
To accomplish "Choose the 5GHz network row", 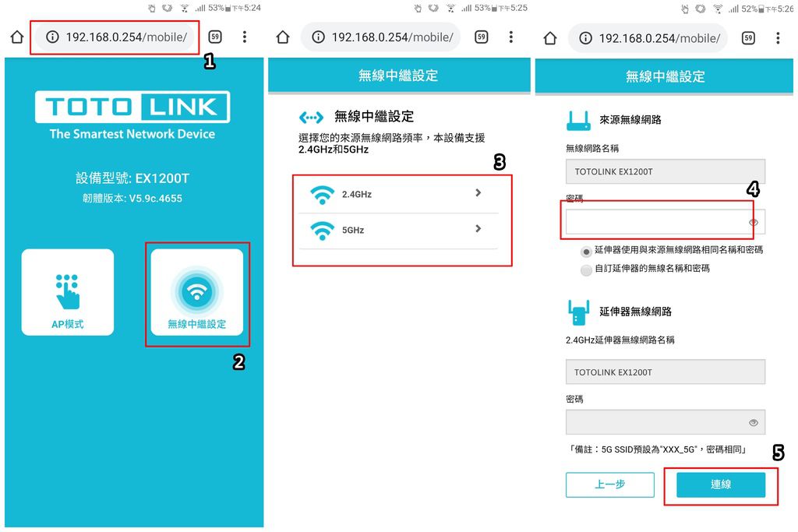I will (x=398, y=231).
